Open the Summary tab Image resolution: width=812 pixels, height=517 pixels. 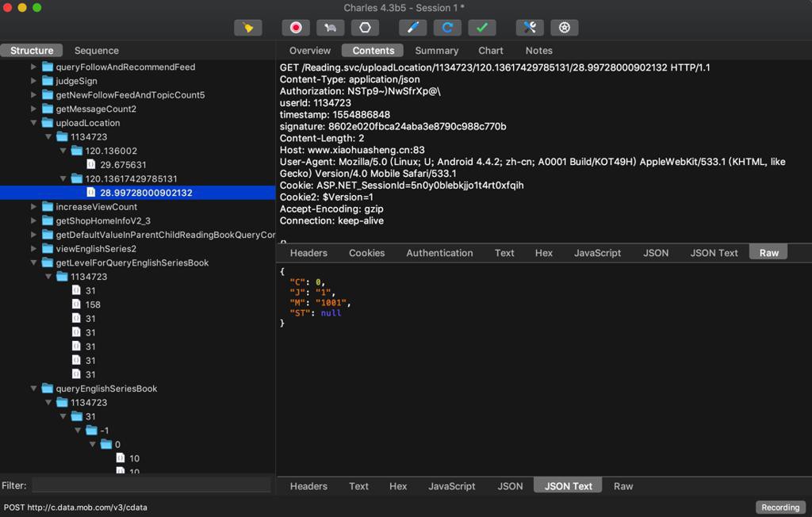click(x=436, y=51)
